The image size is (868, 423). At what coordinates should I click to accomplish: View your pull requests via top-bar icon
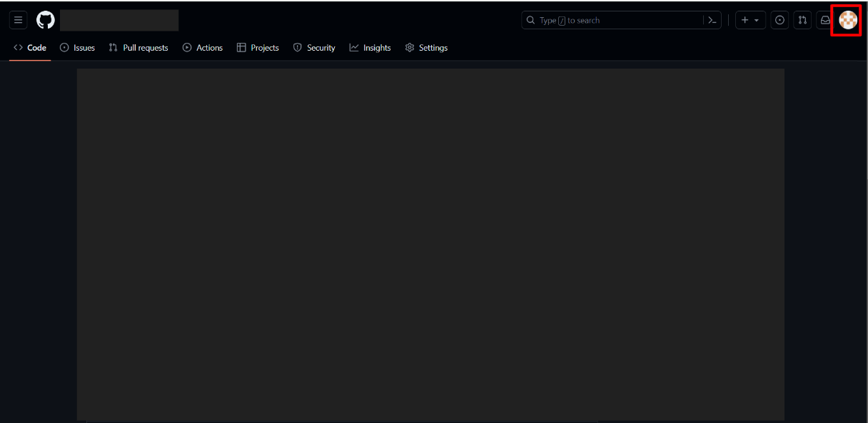click(802, 20)
